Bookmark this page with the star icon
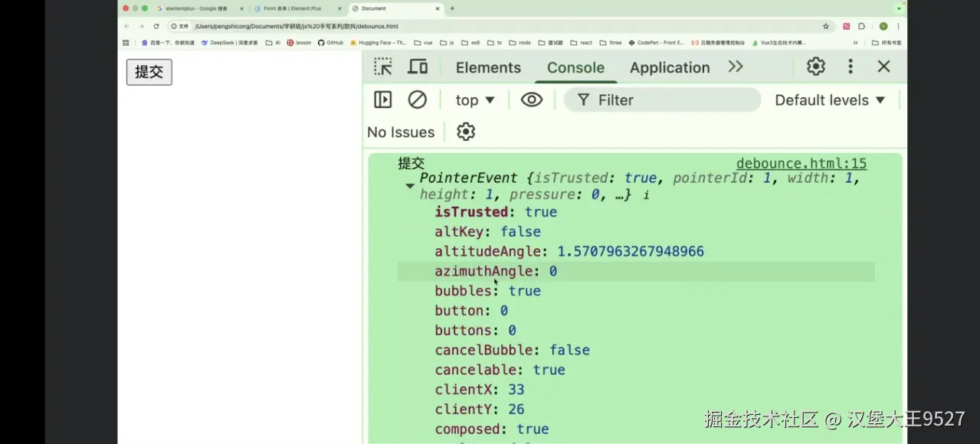 (826, 26)
